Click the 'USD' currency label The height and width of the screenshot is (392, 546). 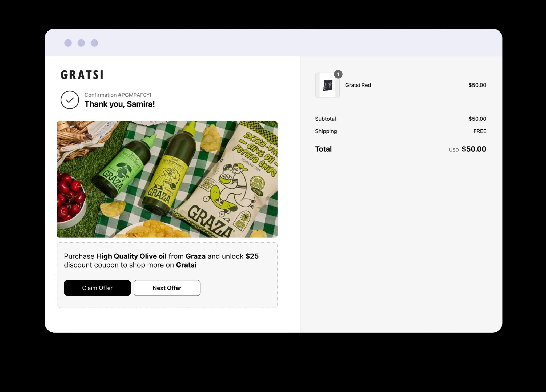click(x=454, y=150)
